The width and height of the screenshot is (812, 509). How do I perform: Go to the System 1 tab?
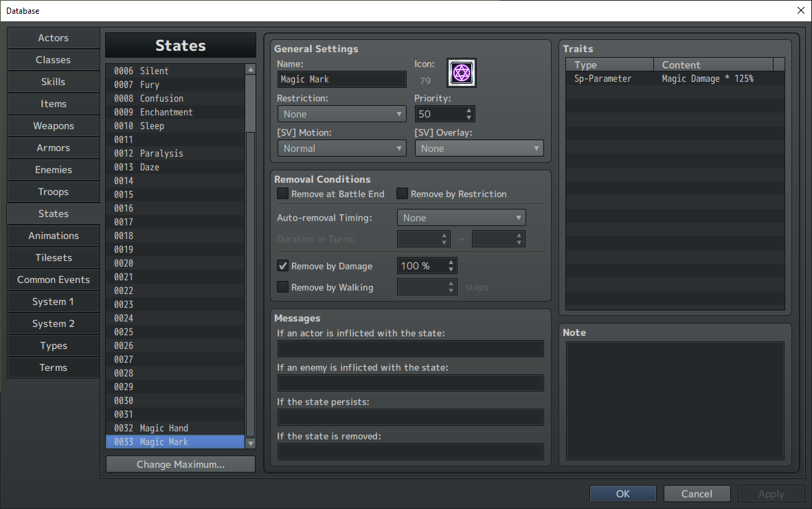54,302
